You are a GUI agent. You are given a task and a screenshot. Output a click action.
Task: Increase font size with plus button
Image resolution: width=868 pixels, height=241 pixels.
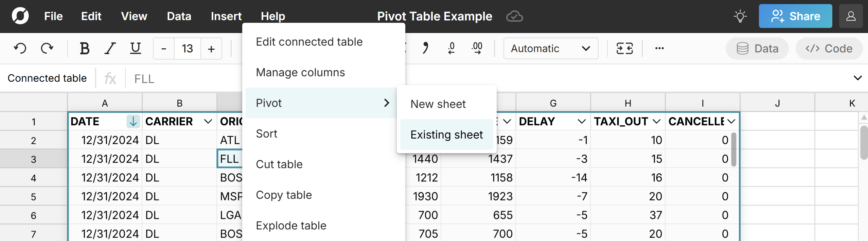211,49
